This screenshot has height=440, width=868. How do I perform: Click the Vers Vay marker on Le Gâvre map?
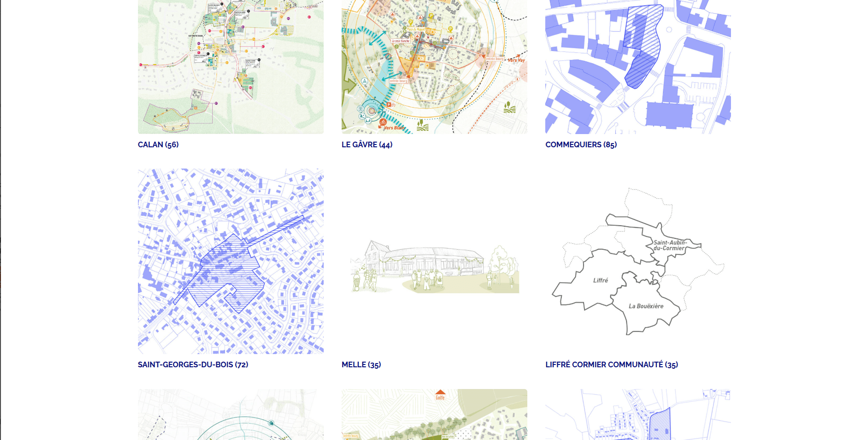516,60
